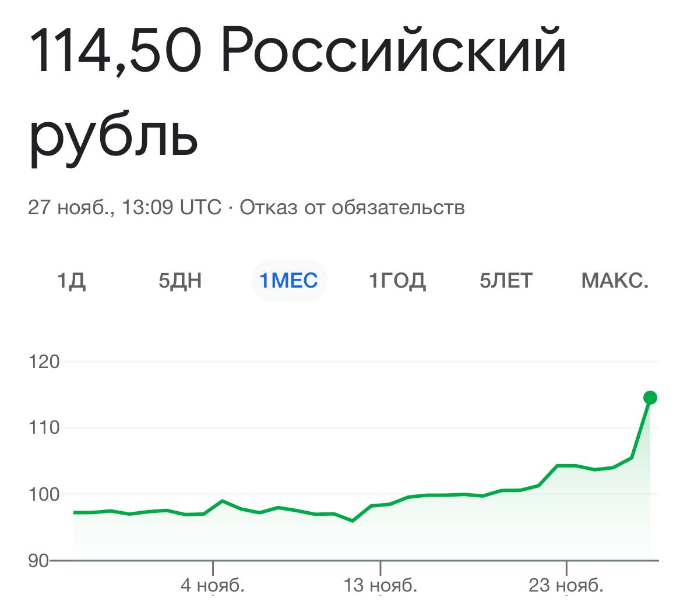This screenshot has height=616, width=687.
Task: Click the 90 y-axis label
Action: [38, 561]
